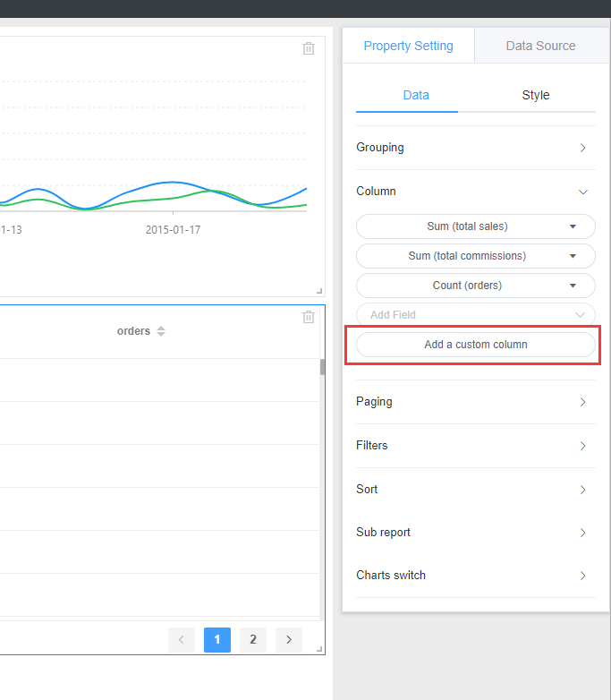Switch to the Style tab
The width and height of the screenshot is (611, 700).
coord(536,95)
